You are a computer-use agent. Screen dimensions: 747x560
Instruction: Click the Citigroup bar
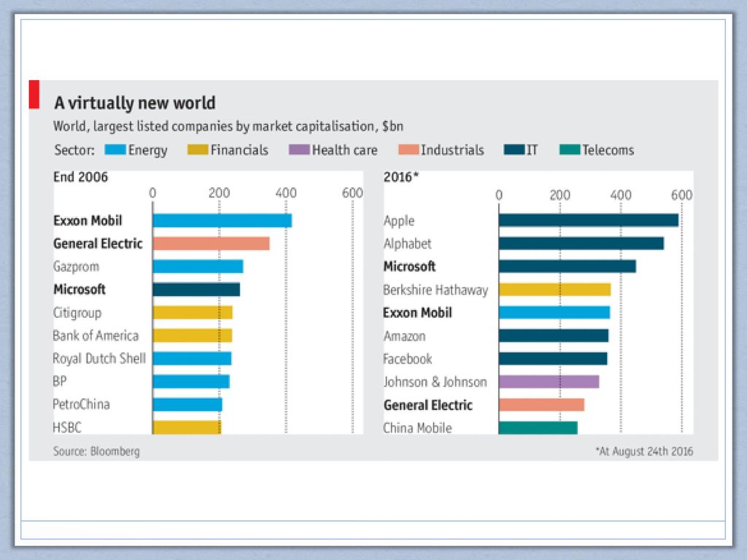[193, 312]
